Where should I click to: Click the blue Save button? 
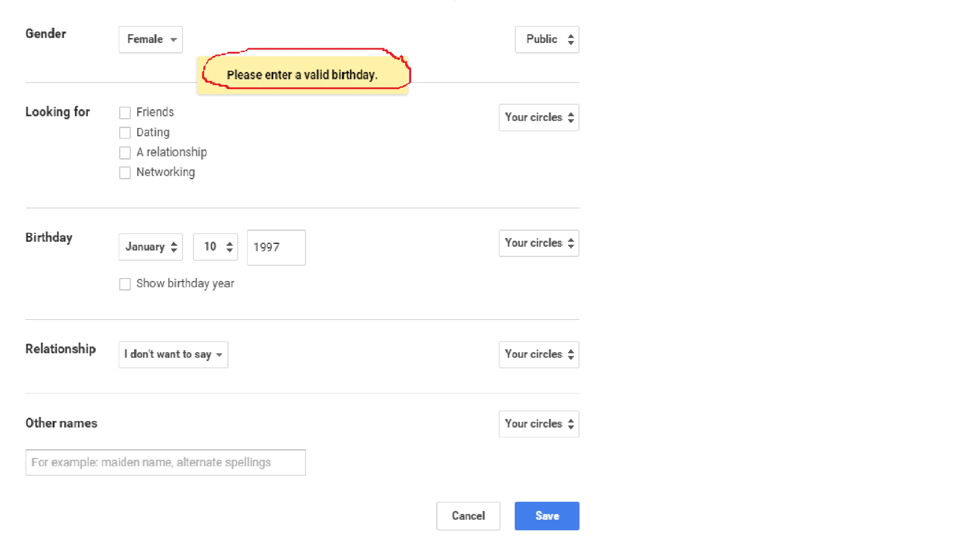pyautogui.click(x=546, y=516)
